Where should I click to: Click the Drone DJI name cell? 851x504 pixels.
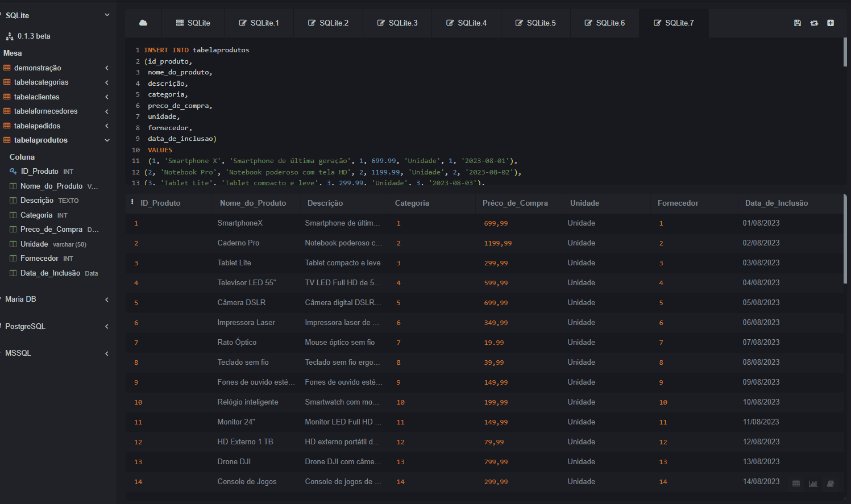click(x=234, y=461)
